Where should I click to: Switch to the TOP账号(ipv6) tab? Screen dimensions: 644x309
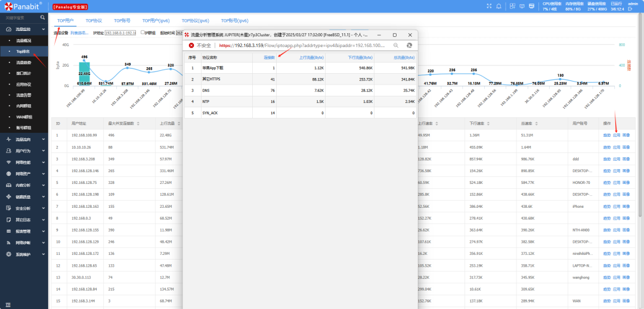[x=234, y=20]
